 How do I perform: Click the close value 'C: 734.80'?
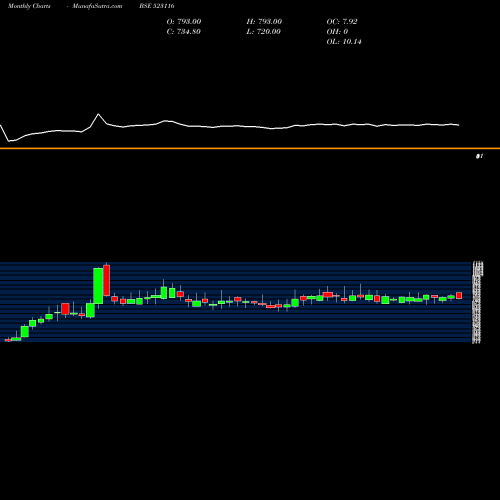(183, 31)
